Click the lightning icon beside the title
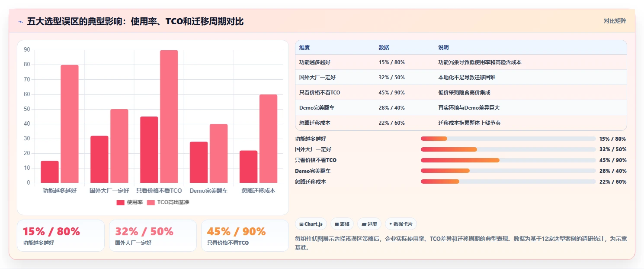Viewport: 644px width, 269px height. point(21,21)
